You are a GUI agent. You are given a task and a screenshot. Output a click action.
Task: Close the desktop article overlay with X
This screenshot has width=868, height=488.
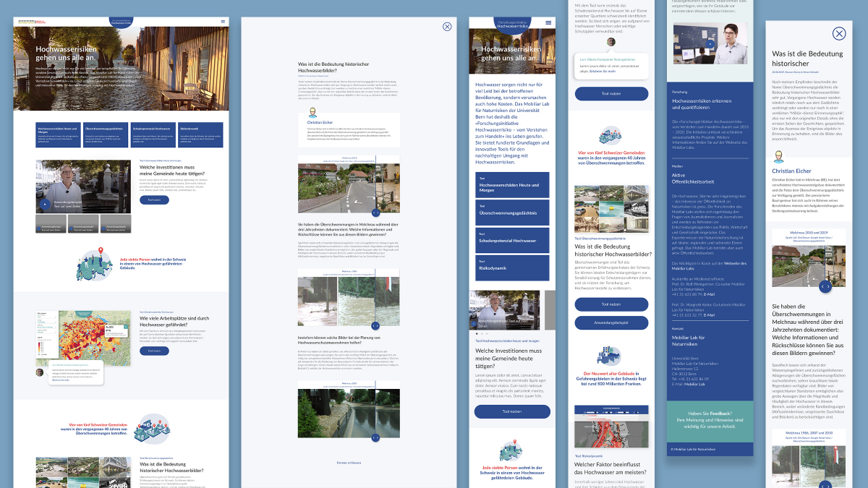(x=447, y=27)
